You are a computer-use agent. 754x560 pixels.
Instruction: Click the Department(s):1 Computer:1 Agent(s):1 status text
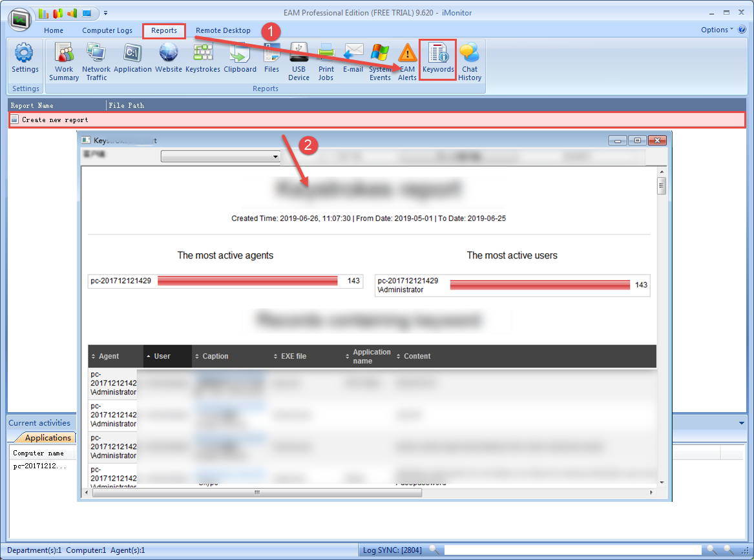pyautogui.click(x=76, y=550)
